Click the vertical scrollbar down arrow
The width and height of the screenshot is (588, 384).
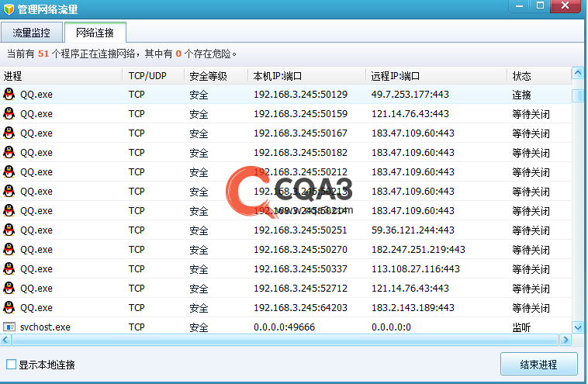[578, 327]
